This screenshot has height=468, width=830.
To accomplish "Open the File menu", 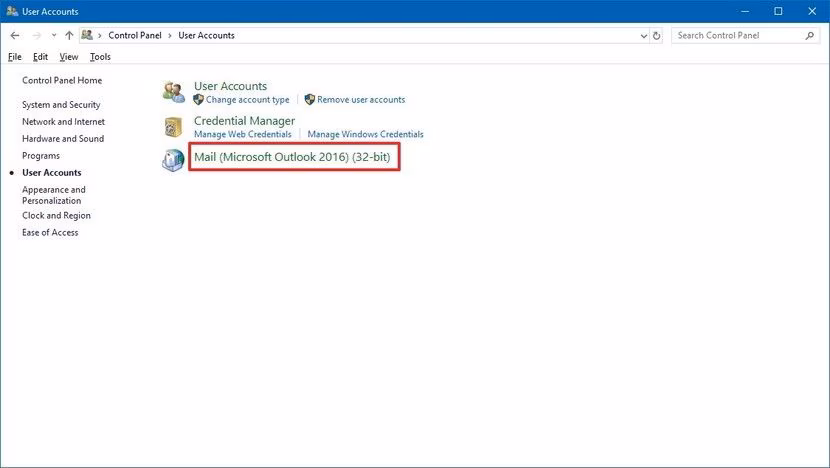I will point(15,57).
